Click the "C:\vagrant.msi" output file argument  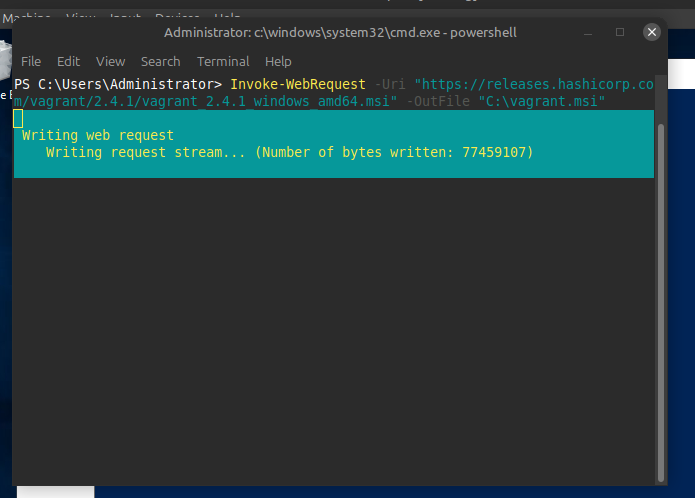(x=541, y=101)
